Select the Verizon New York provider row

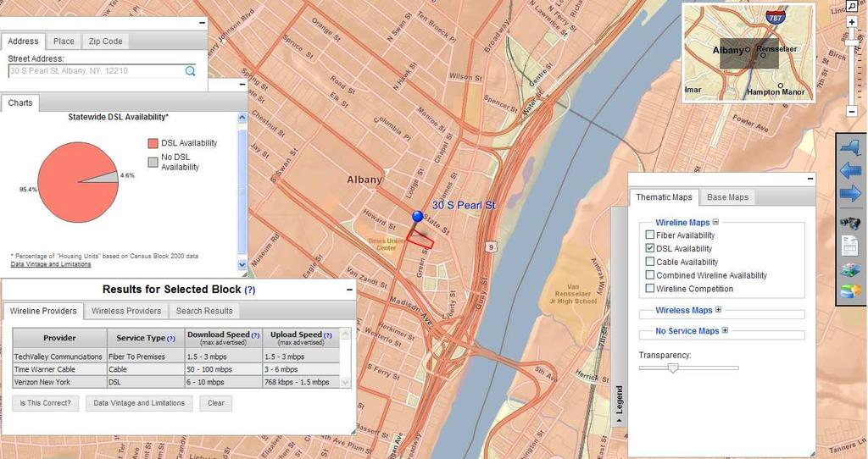coord(176,382)
